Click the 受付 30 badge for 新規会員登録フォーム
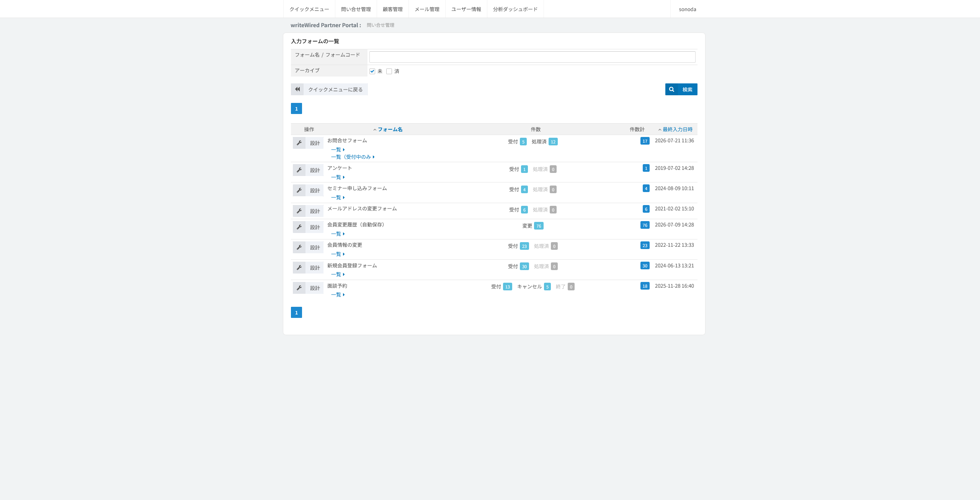The height and width of the screenshot is (500, 980). click(x=524, y=267)
